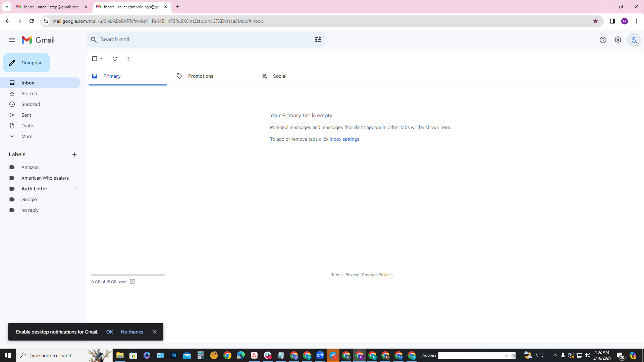This screenshot has height=362, width=644.
Task: Open a new browser tab
Action: coord(178,7)
